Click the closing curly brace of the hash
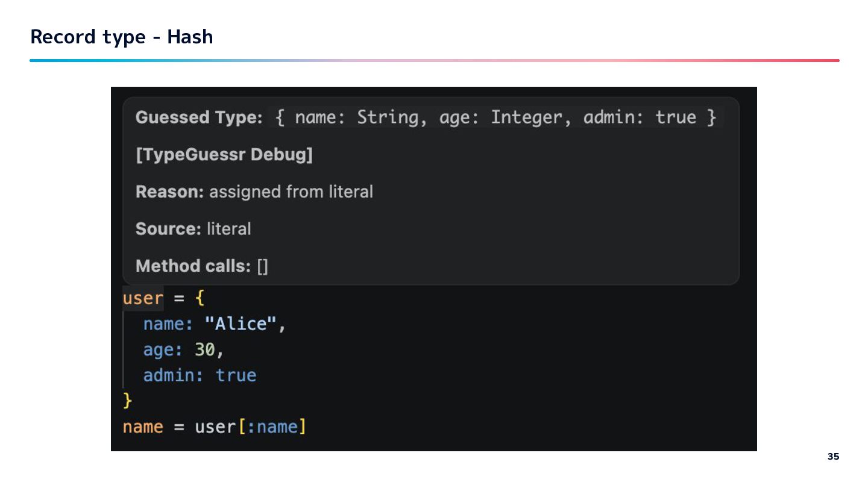The width and height of the screenshot is (868, 488). tap(127, 400)
